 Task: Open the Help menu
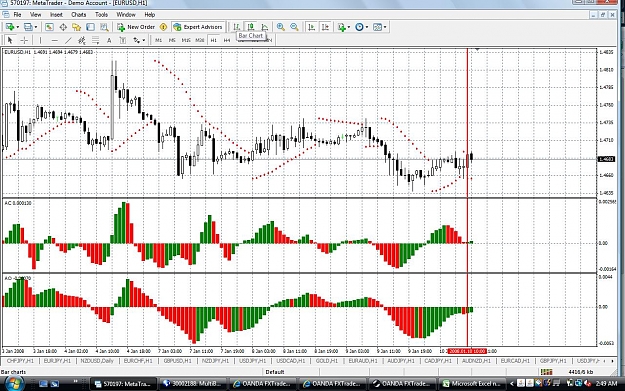[149, 15]
